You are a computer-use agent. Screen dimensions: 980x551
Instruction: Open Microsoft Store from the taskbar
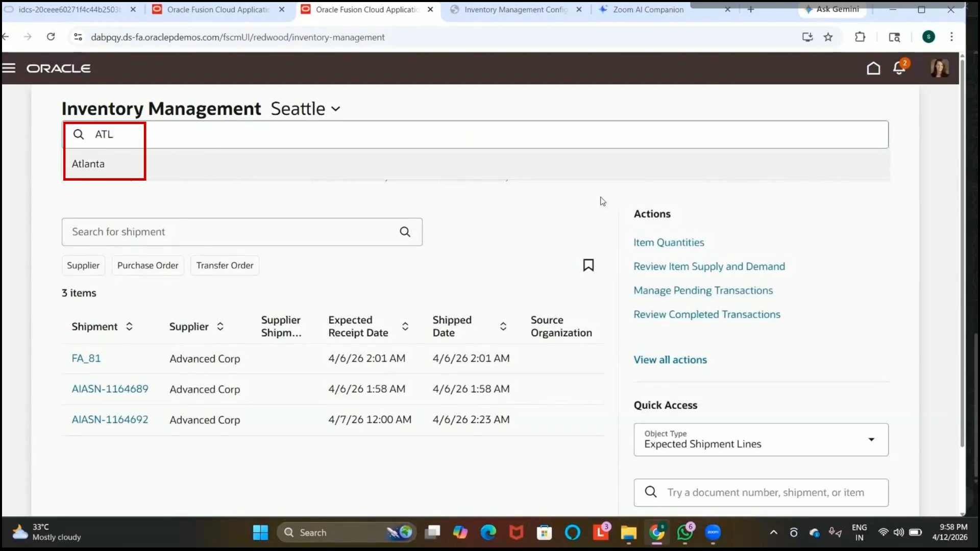point(544,533)
